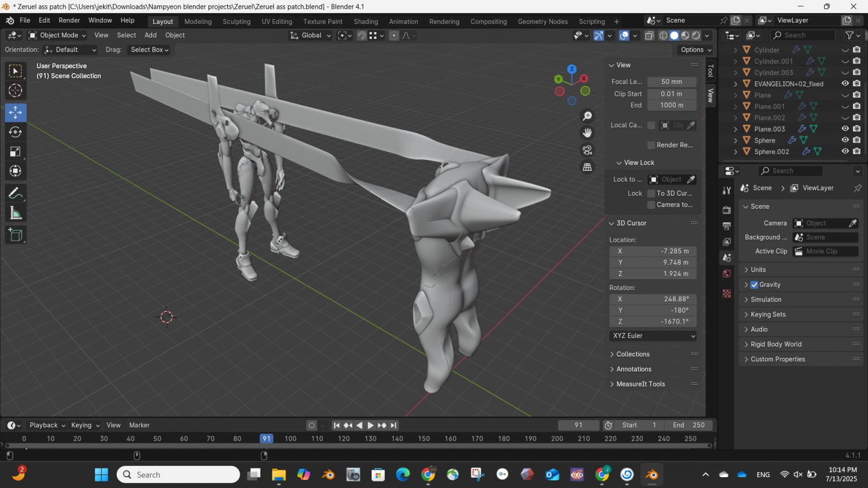Select the Measure tool

click(15, 214)
